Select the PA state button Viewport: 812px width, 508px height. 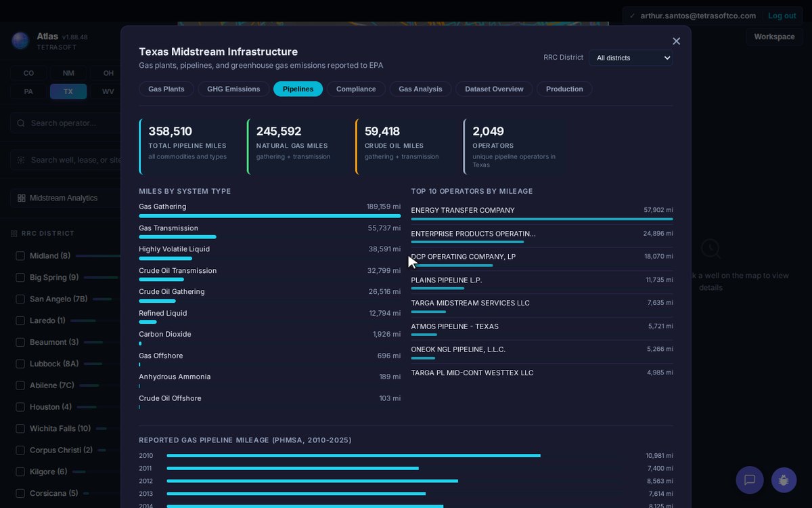28,91
